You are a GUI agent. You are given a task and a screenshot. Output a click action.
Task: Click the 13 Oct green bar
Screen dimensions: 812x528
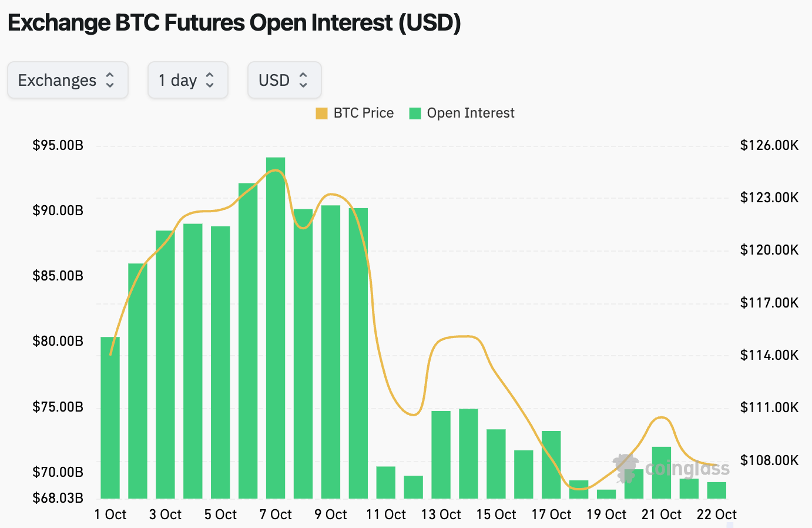pos(441,455)
